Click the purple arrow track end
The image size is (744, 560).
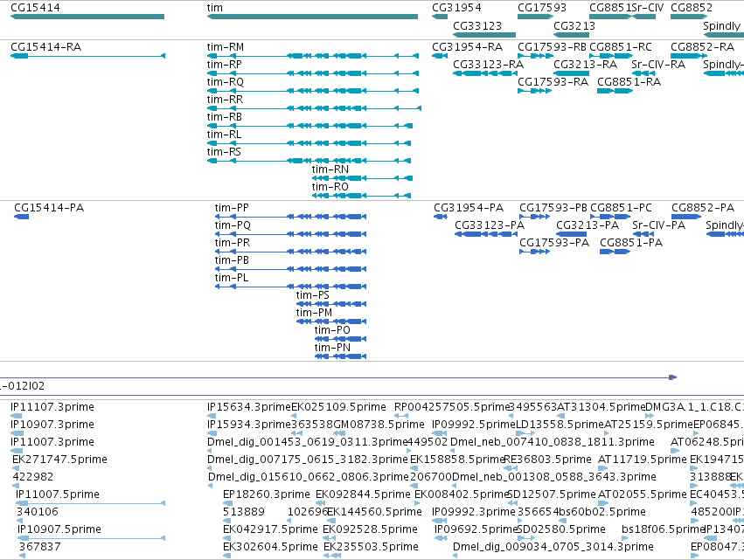pyautogui.click(x=673, y=377)
